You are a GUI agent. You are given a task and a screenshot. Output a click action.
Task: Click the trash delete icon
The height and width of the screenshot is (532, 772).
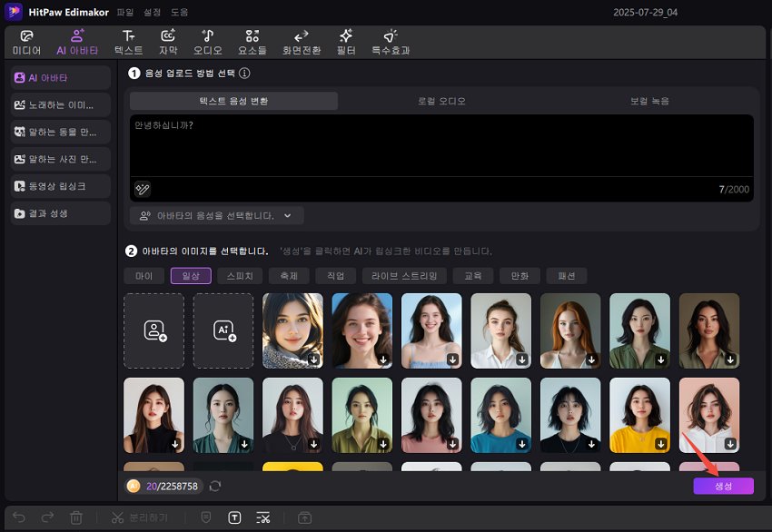pos(76,517)
